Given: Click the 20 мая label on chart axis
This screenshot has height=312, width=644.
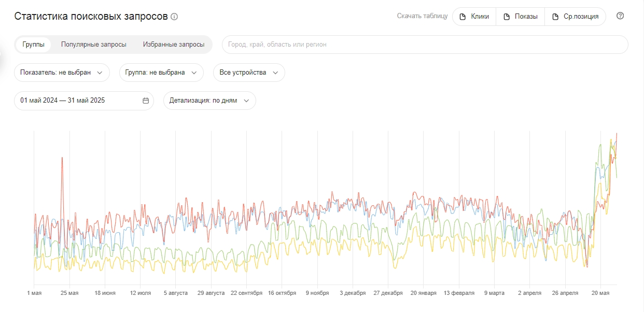Looking at the screenshot, I should [x=600, y=293].
